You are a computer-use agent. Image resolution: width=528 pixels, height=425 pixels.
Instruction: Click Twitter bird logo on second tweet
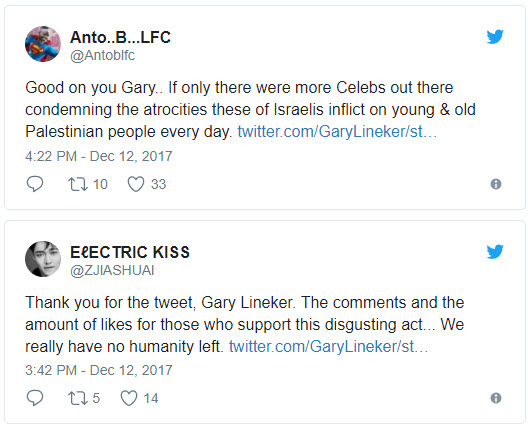(495, 251)
